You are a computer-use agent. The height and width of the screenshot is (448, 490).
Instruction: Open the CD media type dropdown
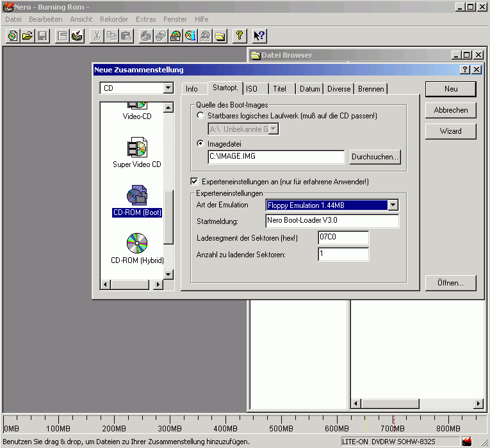pyautogui.click(x=168, y=88)
